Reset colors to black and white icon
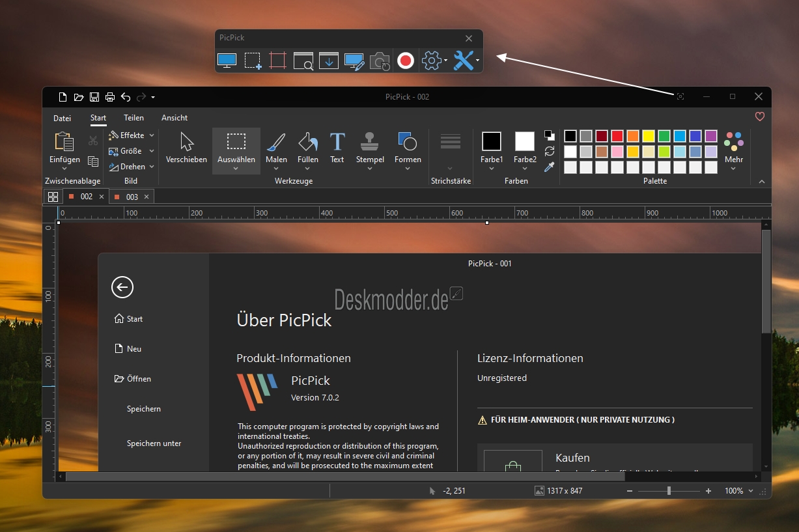Screen dimensions: 799x532 click(x=550, y=135)
